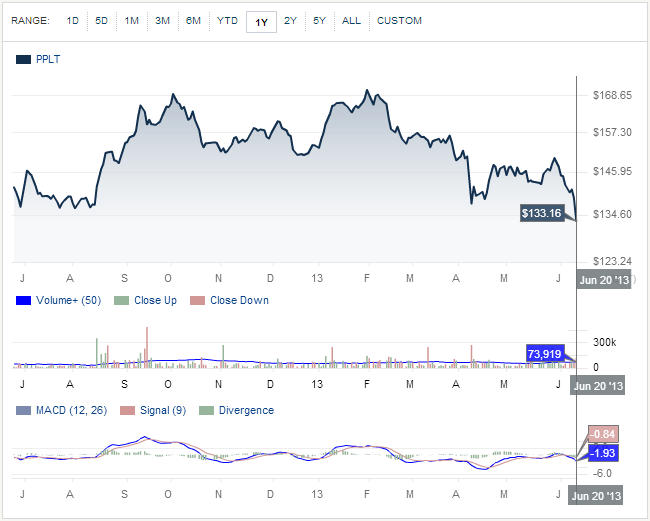Show the 5Y range

[x=319, y=21]
